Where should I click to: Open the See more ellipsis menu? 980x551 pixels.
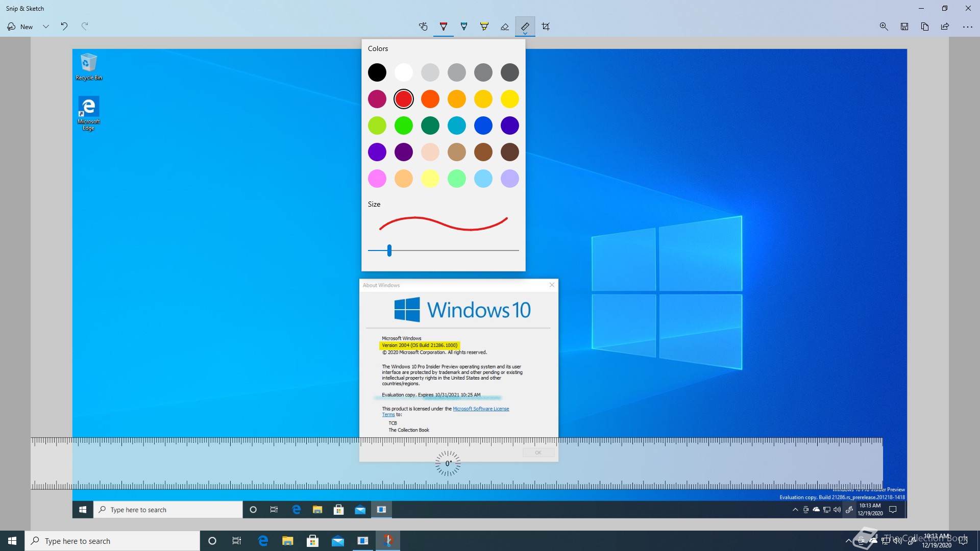(967, 27)
